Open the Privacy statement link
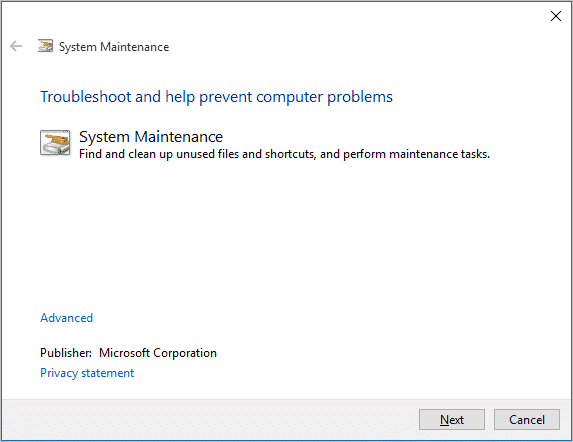 click(x=87, y=373)
